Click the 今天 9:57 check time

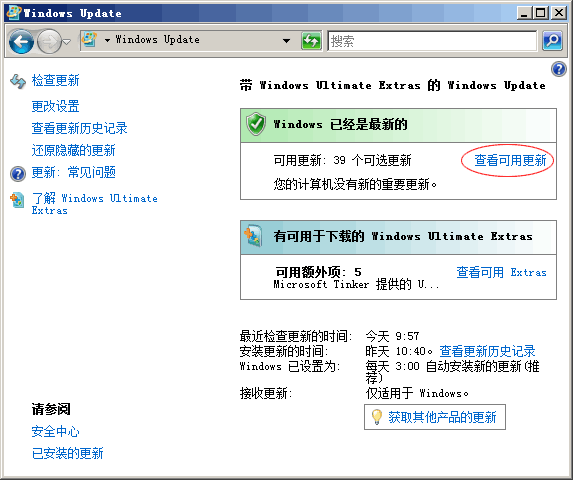(x=392, y=336)
